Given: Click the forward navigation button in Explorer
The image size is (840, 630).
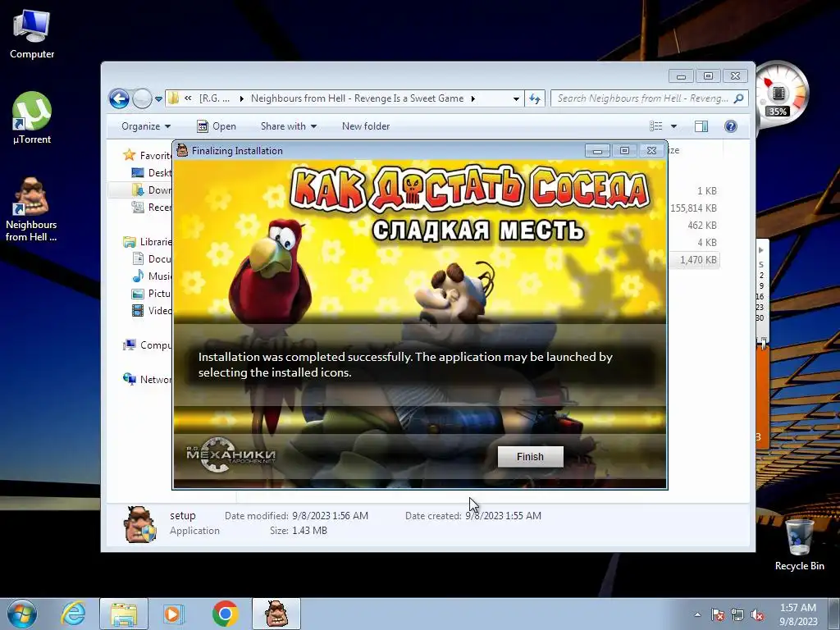Looking at the screenshot, I should (142, 98).
